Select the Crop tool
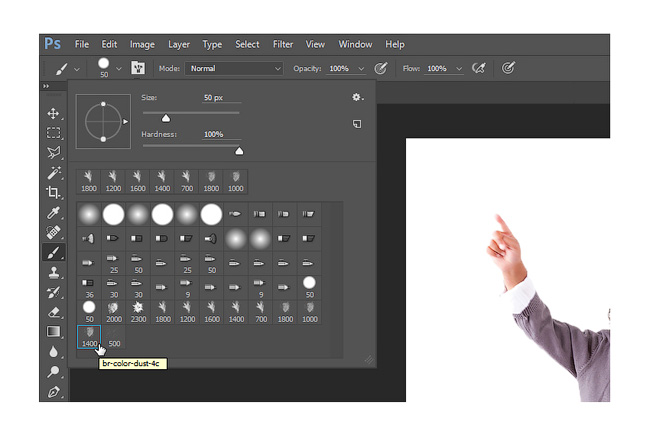The width and height of the screenshot is (650, 438). pyautogui.click(x=53, y=192)
